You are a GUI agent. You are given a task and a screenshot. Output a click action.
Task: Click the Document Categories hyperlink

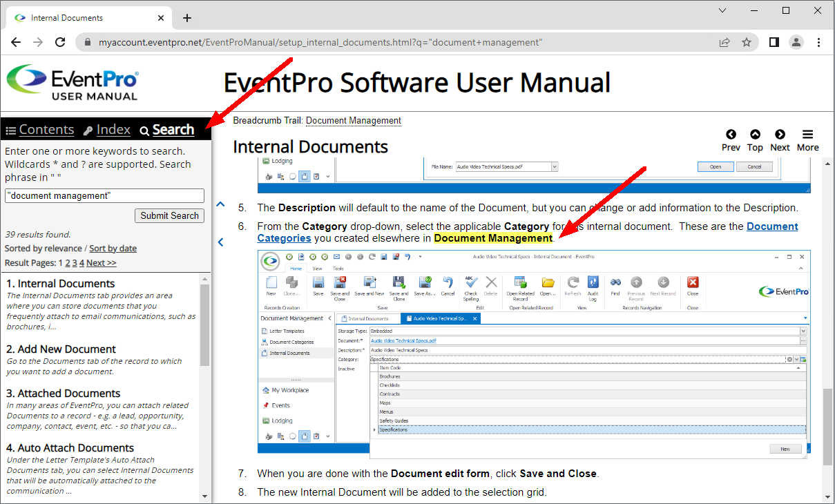528,232
